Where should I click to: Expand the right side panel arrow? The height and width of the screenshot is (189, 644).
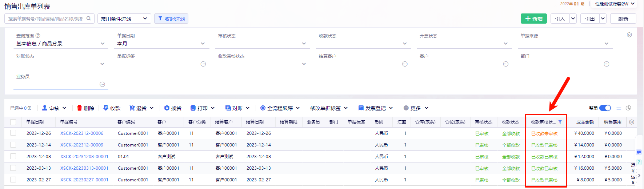click(639, 175)
